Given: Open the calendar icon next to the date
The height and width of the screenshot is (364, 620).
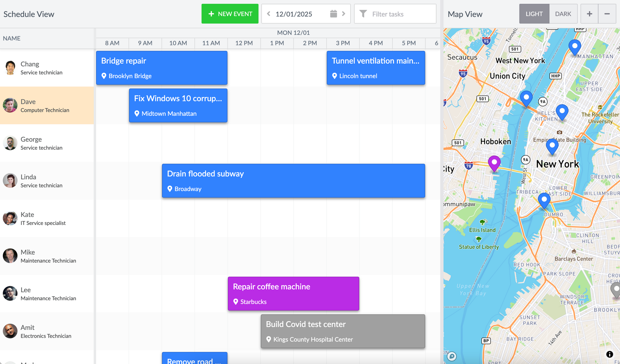Looking at the screenshot, I should tap(333, 14).
